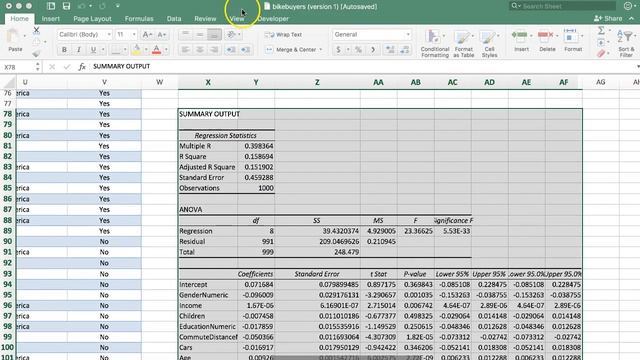Click the increase decimal icon
The height and width of the screenshot is (360, 640).
pyautogui.click(x=390, y=50)
